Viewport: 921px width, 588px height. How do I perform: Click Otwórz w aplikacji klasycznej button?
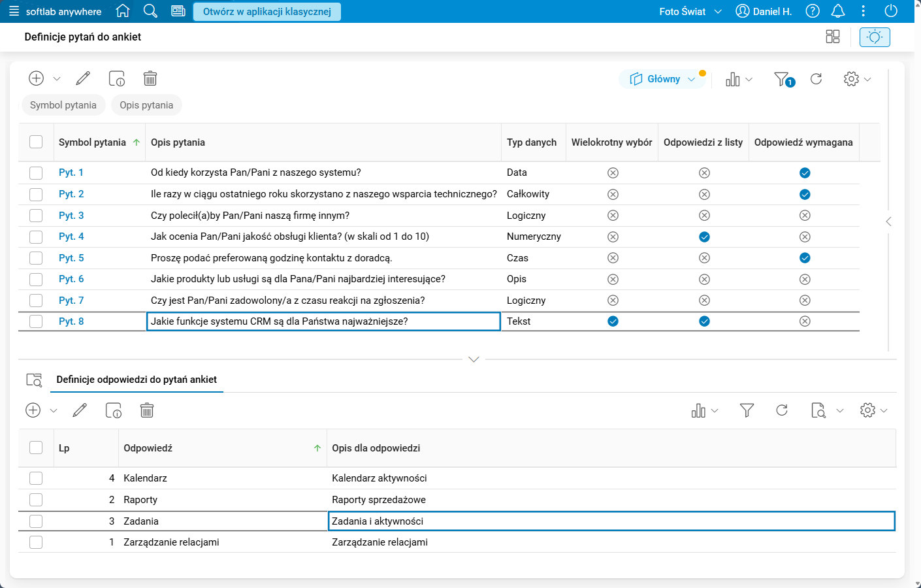(x=267, y=11)
